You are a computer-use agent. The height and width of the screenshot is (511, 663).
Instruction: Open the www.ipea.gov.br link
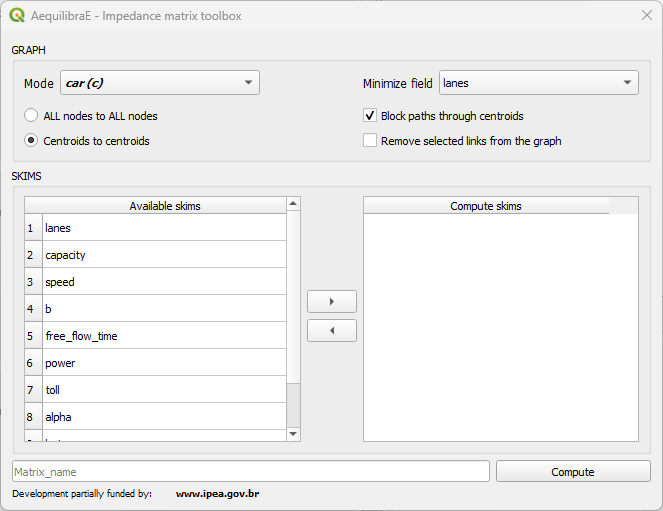coord(217,494)
